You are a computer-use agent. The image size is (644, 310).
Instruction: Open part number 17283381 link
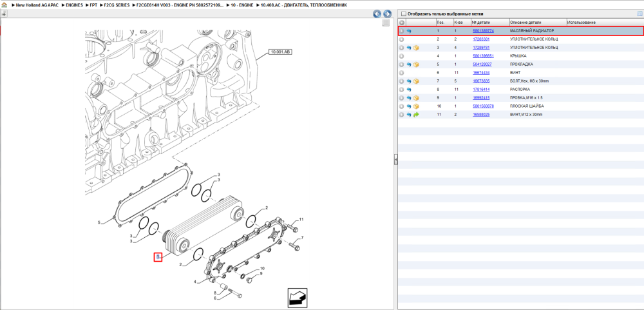click(x=481, y=39)
